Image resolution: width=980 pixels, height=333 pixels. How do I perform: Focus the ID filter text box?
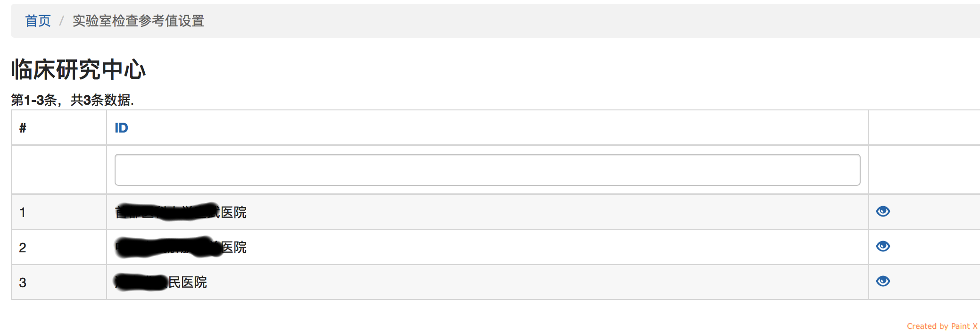click(487, 170)
